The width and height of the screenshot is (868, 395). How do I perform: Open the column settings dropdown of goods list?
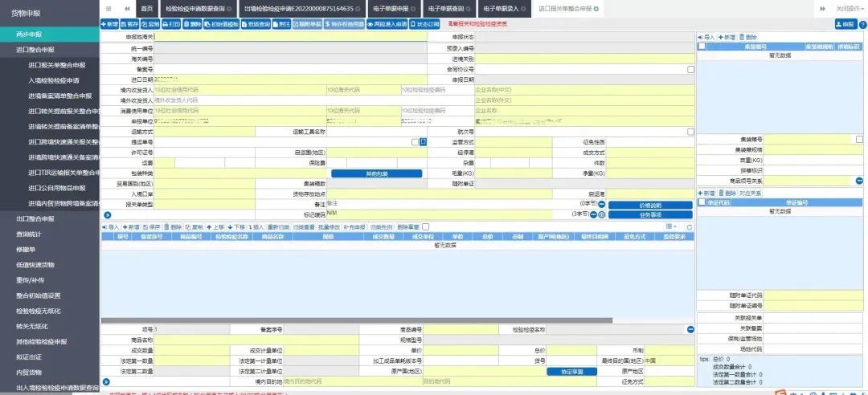click(671, 227)
